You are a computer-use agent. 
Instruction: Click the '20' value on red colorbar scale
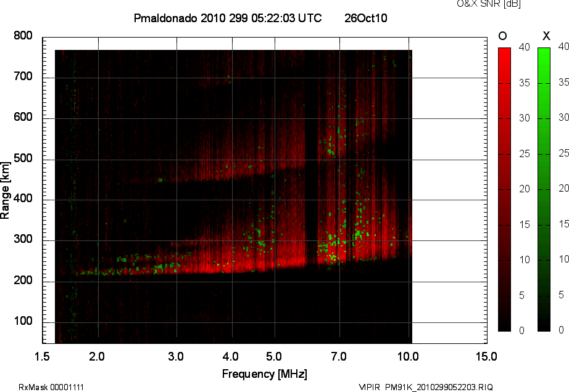[525, 189]
